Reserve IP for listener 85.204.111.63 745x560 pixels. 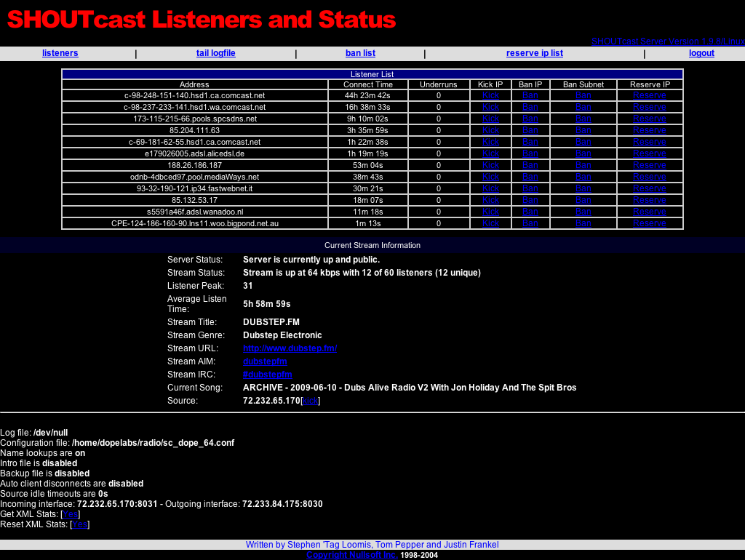point(650,130)
